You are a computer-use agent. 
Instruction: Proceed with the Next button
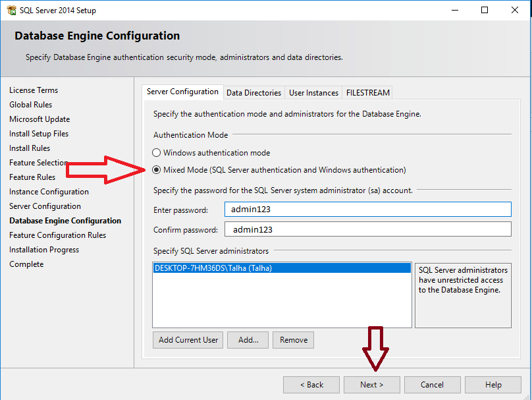(372, 385)
